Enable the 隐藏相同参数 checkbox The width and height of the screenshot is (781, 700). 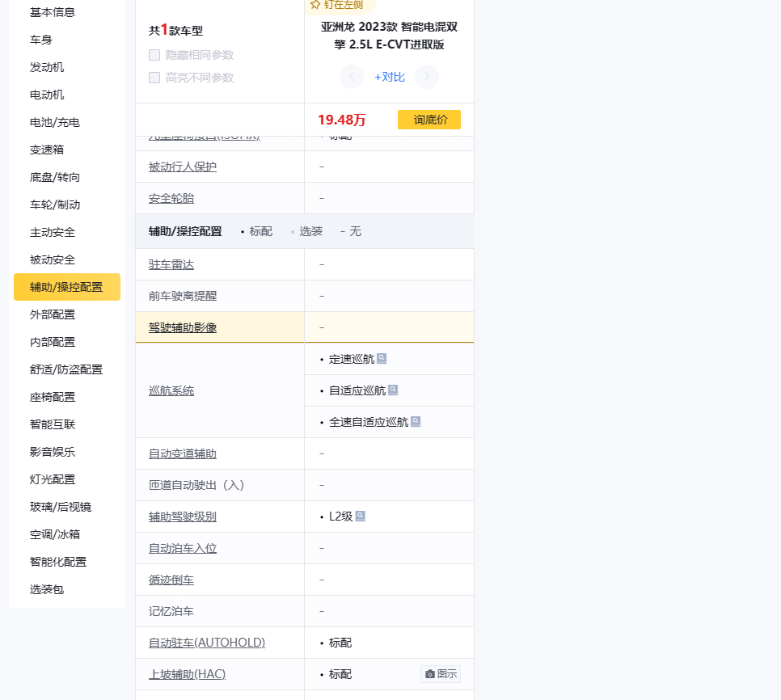click(x=154, y=55)
